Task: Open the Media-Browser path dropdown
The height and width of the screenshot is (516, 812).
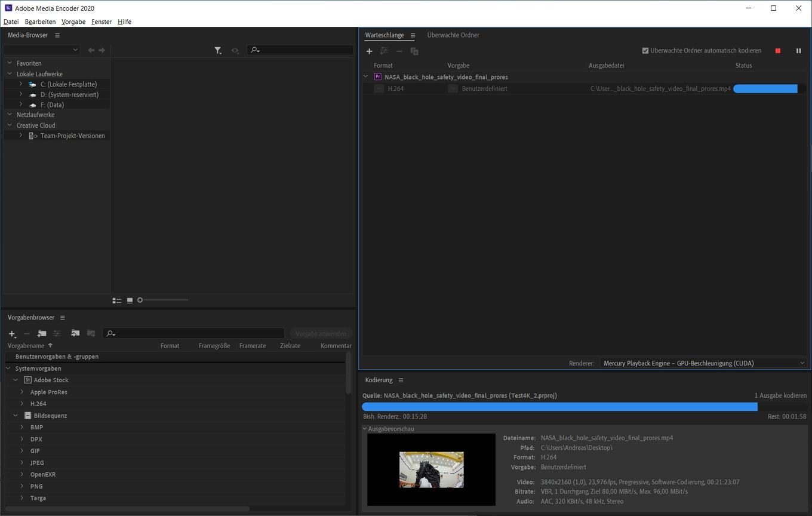Action: pos(41,50)
